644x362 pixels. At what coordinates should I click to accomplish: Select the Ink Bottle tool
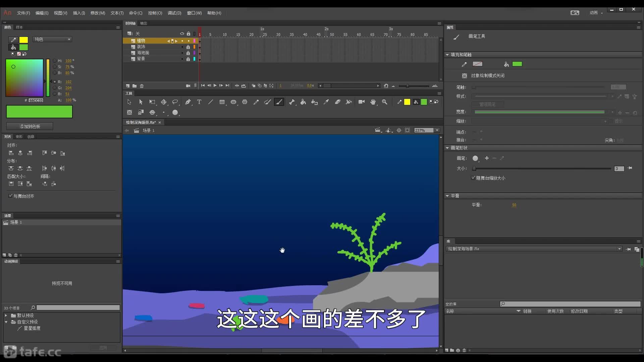pyautogui.click(x=315, y=102)
